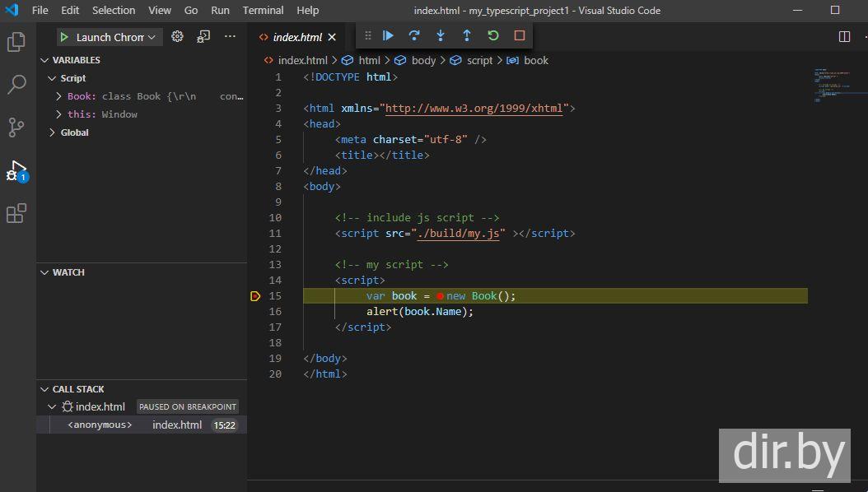868x492 pixels.
Task: Open the Run menu
Action: pos(220,11)
